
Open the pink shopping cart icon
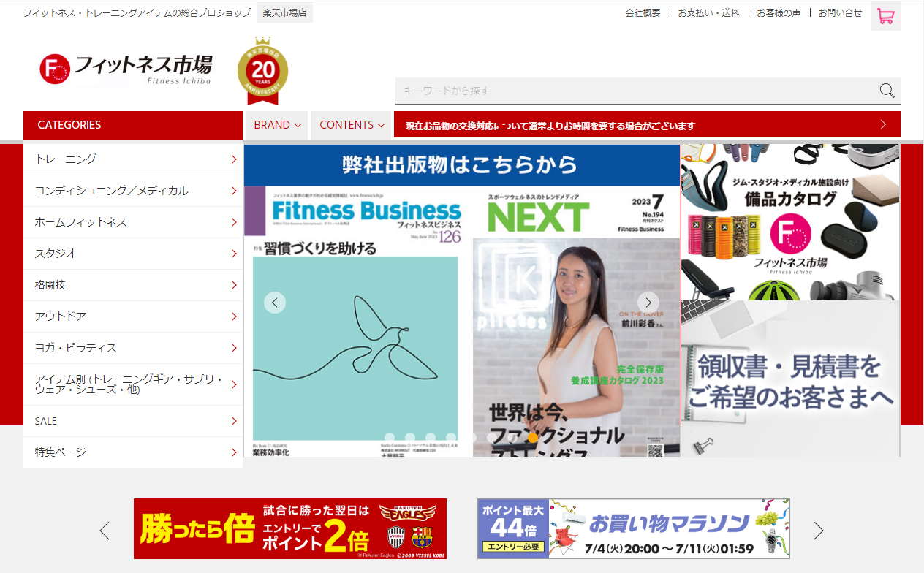(885, 16)
